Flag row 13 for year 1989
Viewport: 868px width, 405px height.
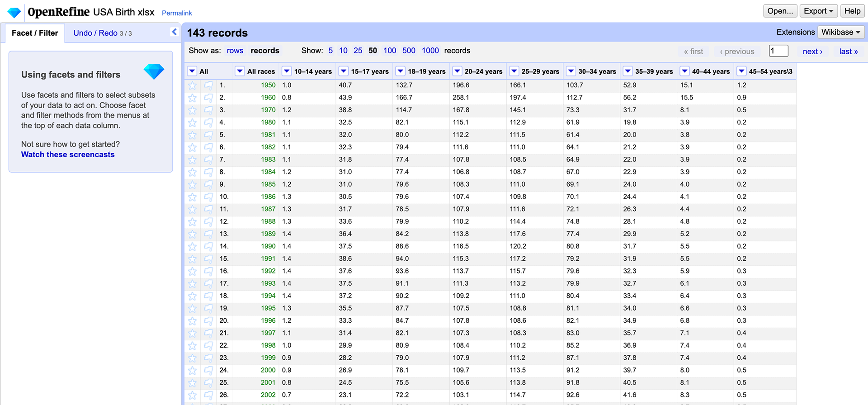click(x=208, y=234)
